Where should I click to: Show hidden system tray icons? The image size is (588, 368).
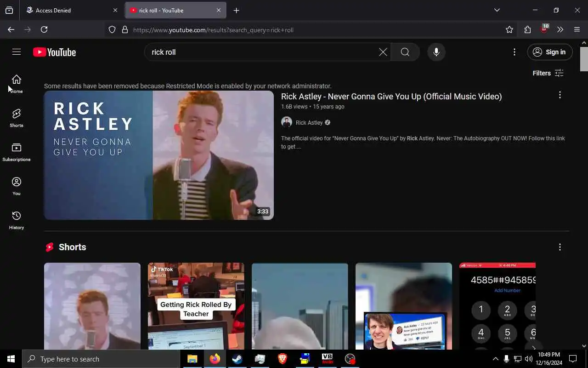495,359
